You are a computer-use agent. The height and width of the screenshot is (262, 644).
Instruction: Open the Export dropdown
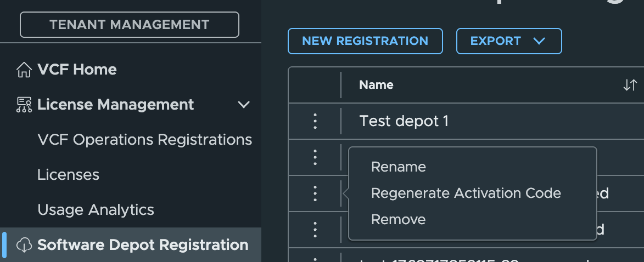[509, 41]
